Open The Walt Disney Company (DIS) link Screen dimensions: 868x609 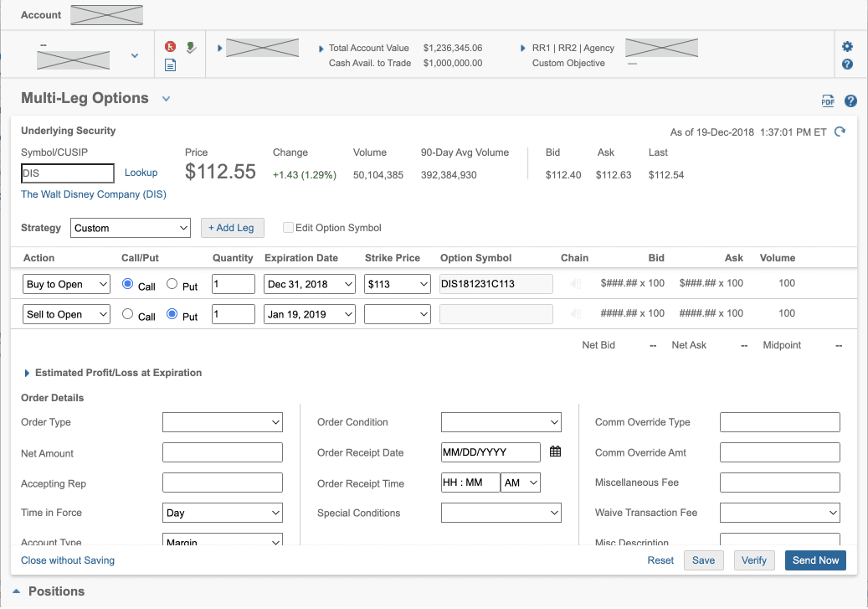tap(94, 194)
